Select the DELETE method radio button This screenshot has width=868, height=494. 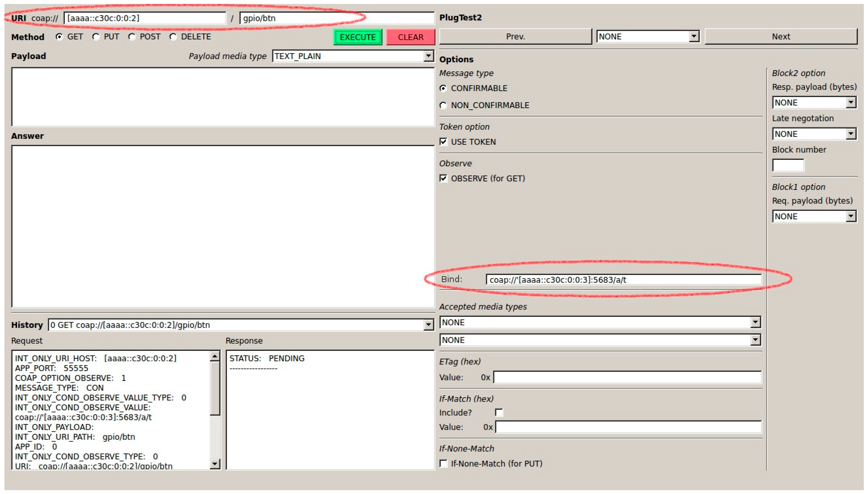tap(173, 37)
